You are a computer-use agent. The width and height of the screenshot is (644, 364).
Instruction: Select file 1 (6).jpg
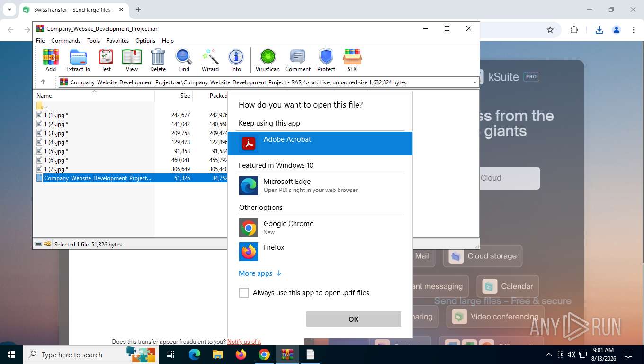(56, 160)
